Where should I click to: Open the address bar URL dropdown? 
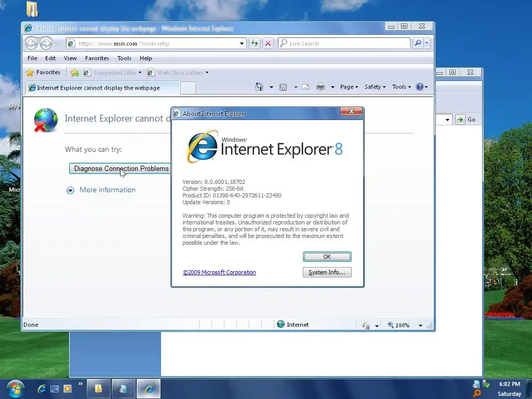pos(242,44)
